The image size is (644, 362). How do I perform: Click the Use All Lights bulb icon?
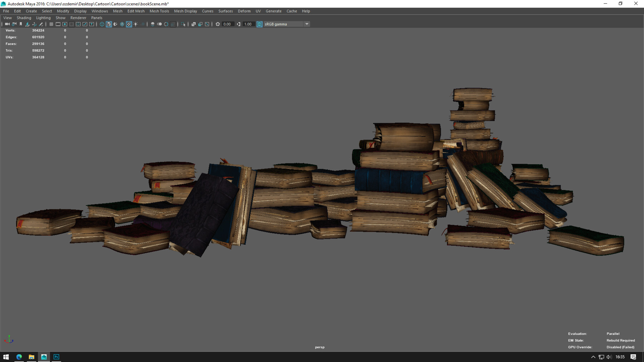pyautogui.click(x=136, y=24)
